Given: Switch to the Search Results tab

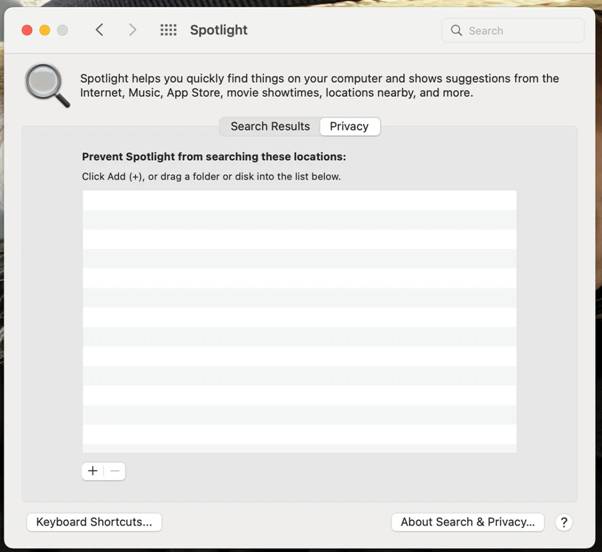Looking at the screenshot, I should click(270, 126).
